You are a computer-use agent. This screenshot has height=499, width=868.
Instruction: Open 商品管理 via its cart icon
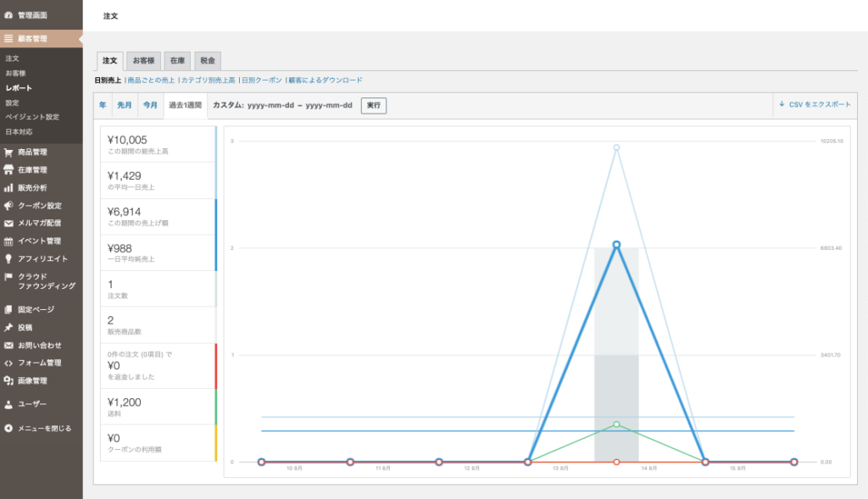point(8,152)
